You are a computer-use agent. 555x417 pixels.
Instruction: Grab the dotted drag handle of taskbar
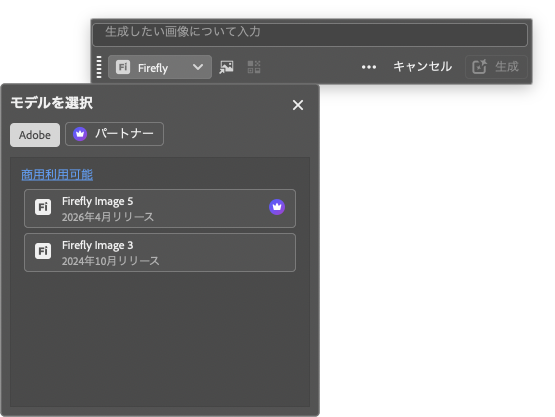click(x=99, y=67)
